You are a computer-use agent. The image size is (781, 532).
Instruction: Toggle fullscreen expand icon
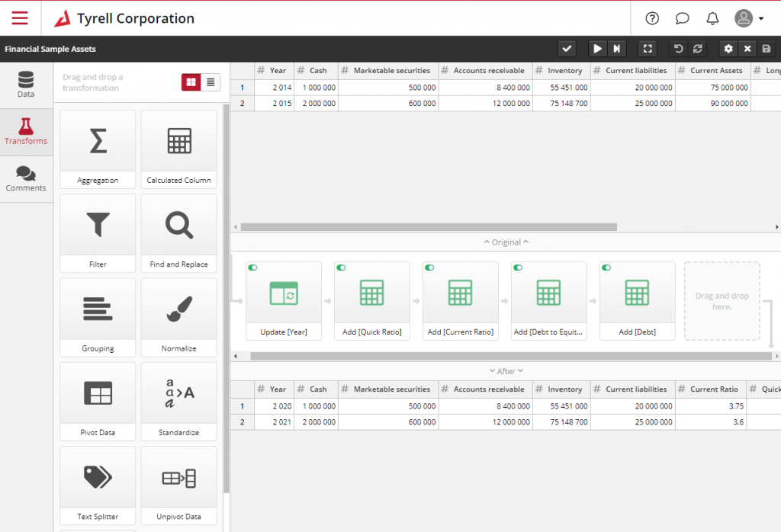point(648,49)
